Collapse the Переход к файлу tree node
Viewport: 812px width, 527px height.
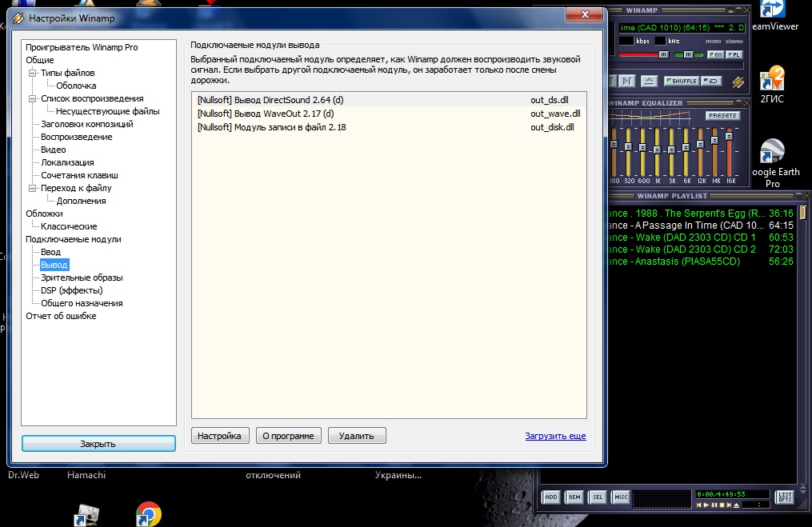(x=32, y=188)
